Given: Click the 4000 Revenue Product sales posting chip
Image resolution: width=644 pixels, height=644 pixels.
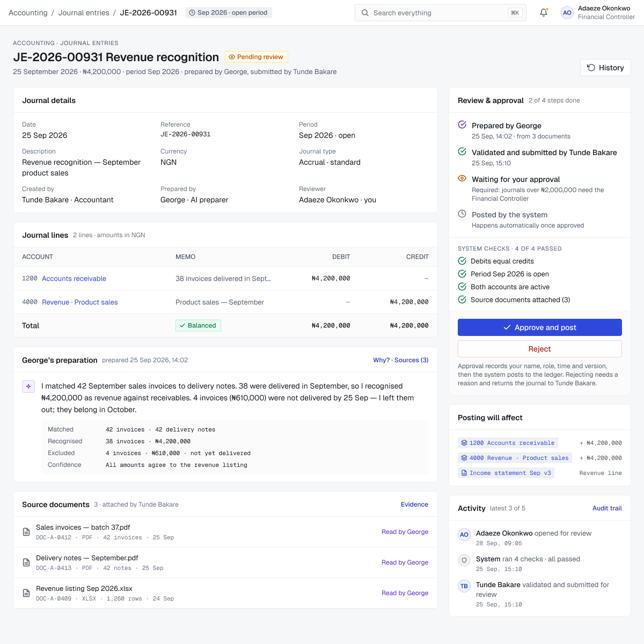Looking at the screenshot, I should [515, 458].
